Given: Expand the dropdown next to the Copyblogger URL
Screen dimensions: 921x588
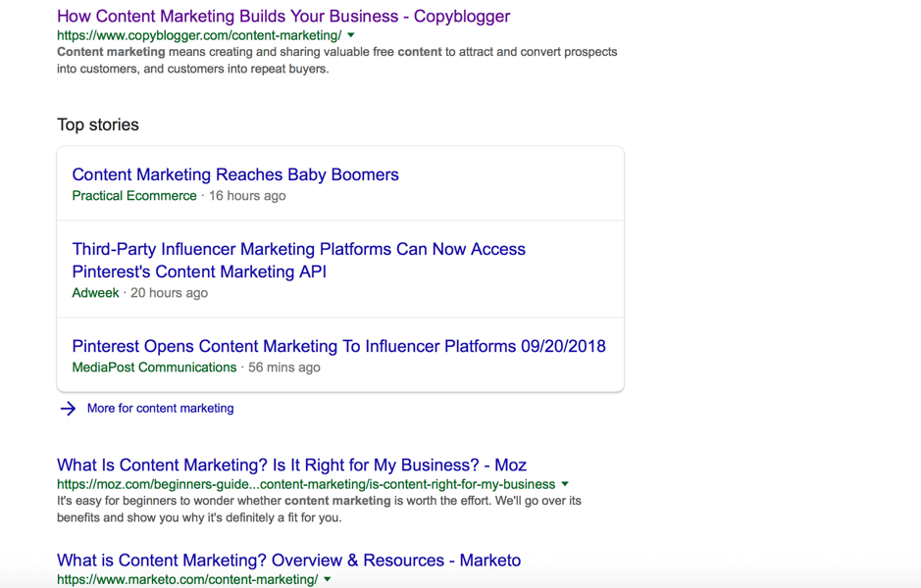Looking at the screenshot, I should [350, 34].
